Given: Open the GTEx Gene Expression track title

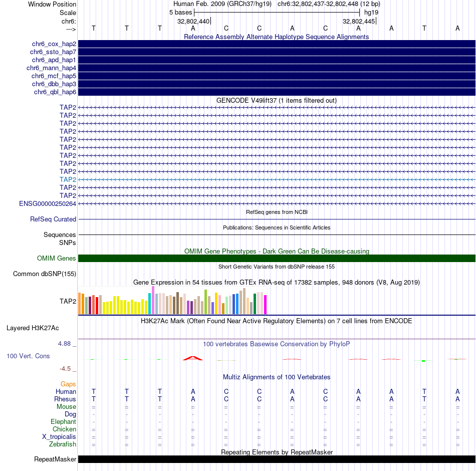Looking at the screenshot, I should [x=276, y=283].
